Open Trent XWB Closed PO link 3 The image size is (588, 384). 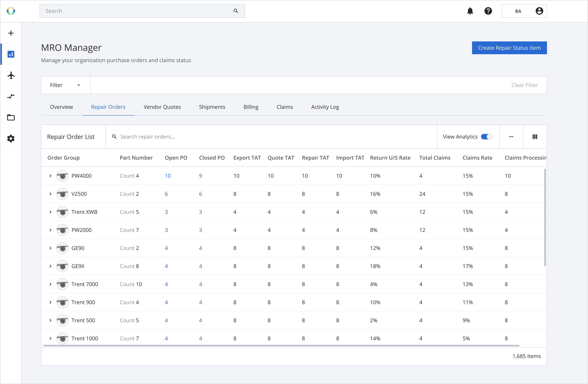pyautogui.click(x=200, y=212)
